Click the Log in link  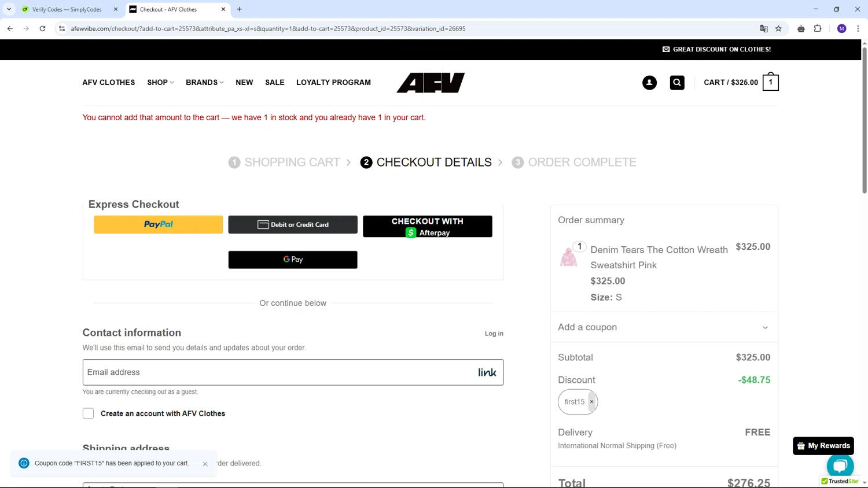coord(494,334)
